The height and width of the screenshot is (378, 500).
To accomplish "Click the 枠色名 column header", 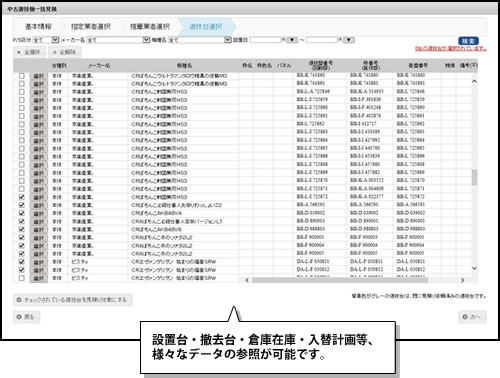I will point(264,66).
